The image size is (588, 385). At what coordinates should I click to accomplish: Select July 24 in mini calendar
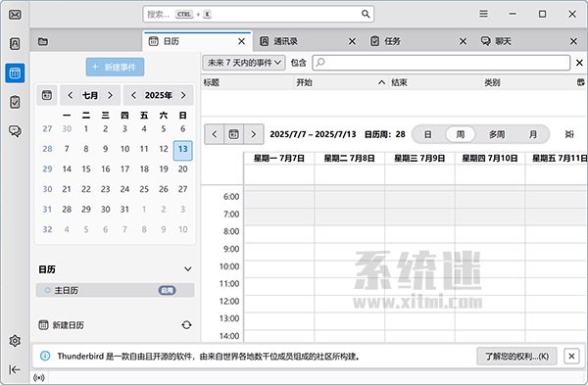pyautogui.click(x=124, y=189)
